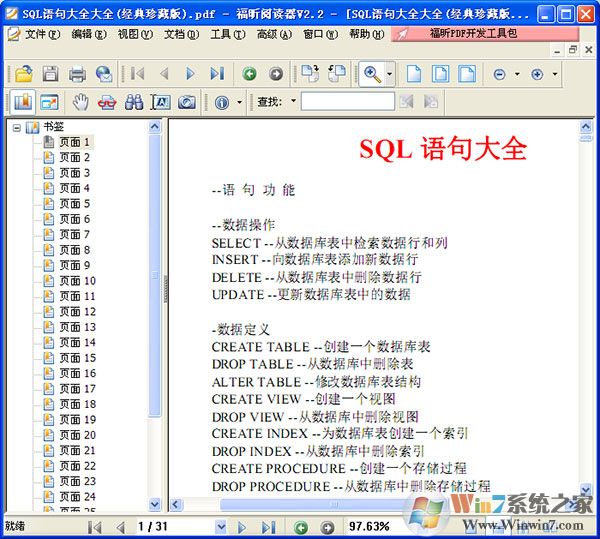Image resolution: width=600 pixels, height=539 pixels.
Task: Click status bar first page button
Action: coord(94,527)
